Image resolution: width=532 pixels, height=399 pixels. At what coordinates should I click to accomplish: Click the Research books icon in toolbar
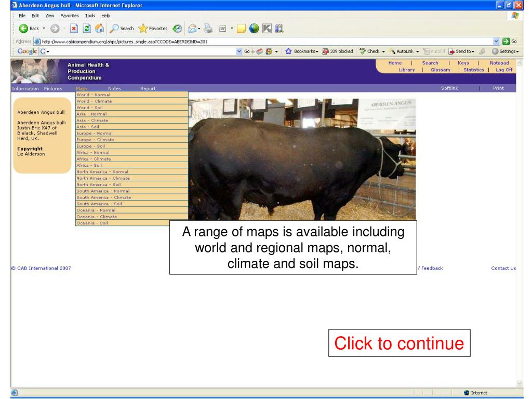(279, 29)
